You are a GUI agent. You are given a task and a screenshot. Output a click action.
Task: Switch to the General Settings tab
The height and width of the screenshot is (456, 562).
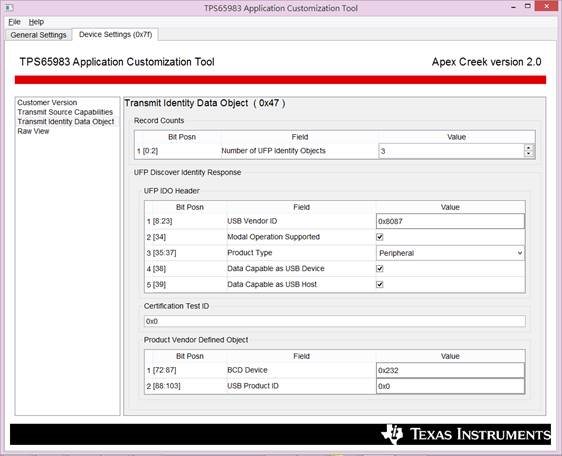38,35
